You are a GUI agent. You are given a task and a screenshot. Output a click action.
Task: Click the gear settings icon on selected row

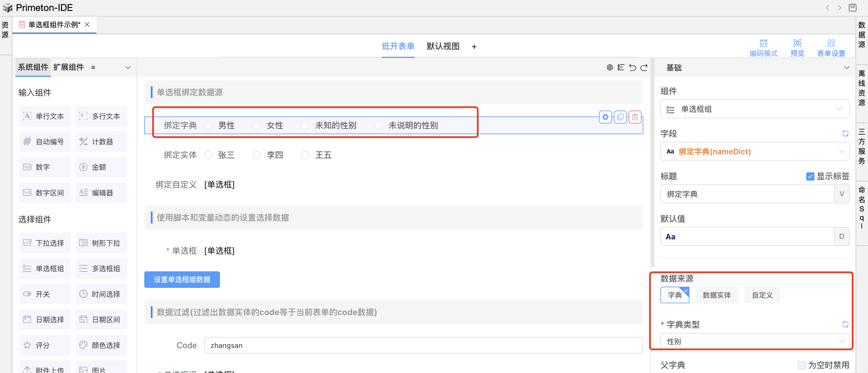coord(605,117)
